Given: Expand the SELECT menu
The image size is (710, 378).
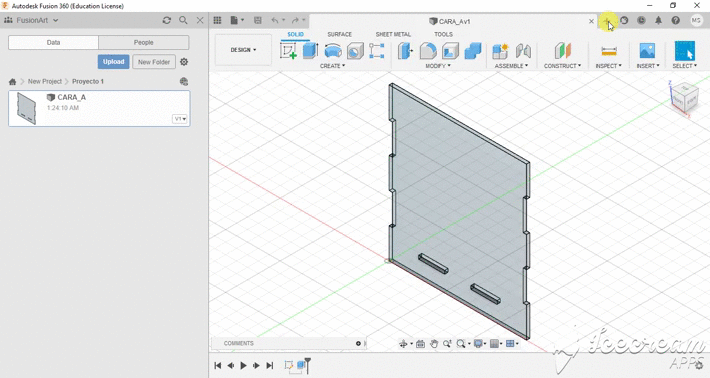Looking at the screenshot, I should (685, 66).
